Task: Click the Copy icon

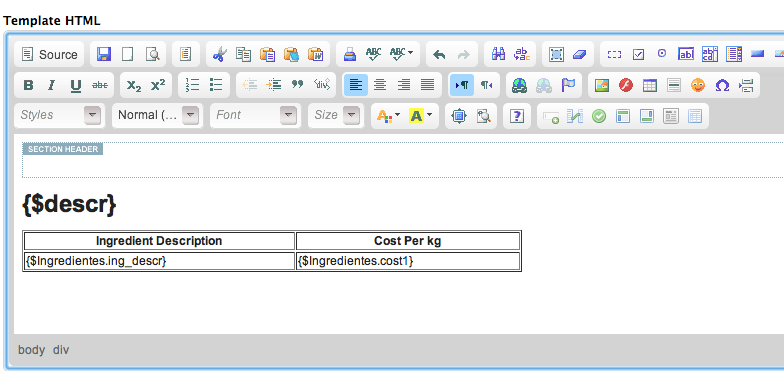Action: [x=244, y=54]
